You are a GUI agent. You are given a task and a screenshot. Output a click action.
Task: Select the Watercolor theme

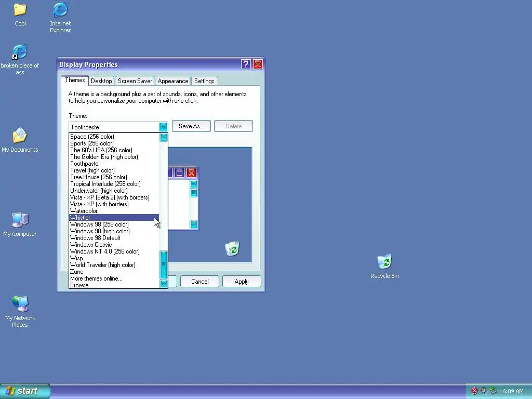(x=114, y=211)
